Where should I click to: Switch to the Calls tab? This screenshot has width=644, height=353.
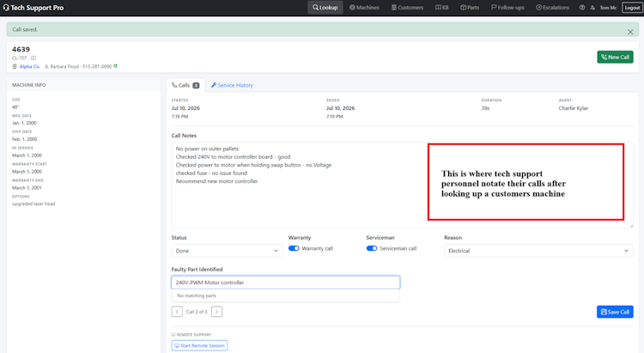185,85
